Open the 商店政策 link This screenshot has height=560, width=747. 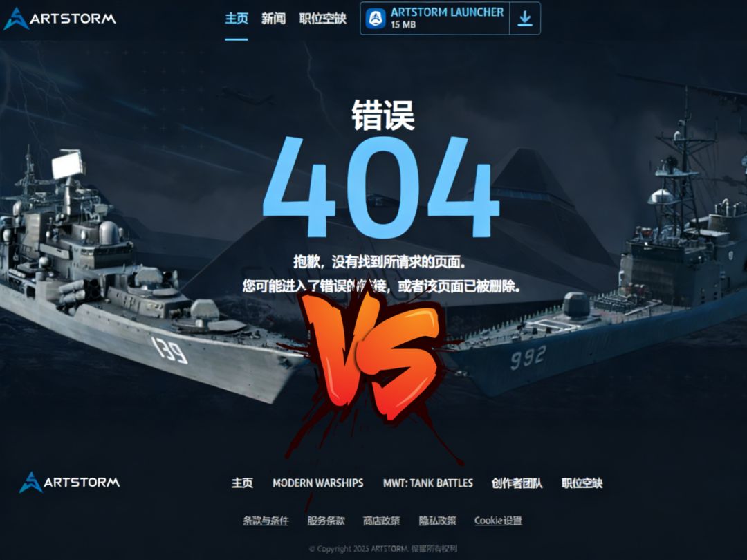(382, 521)
